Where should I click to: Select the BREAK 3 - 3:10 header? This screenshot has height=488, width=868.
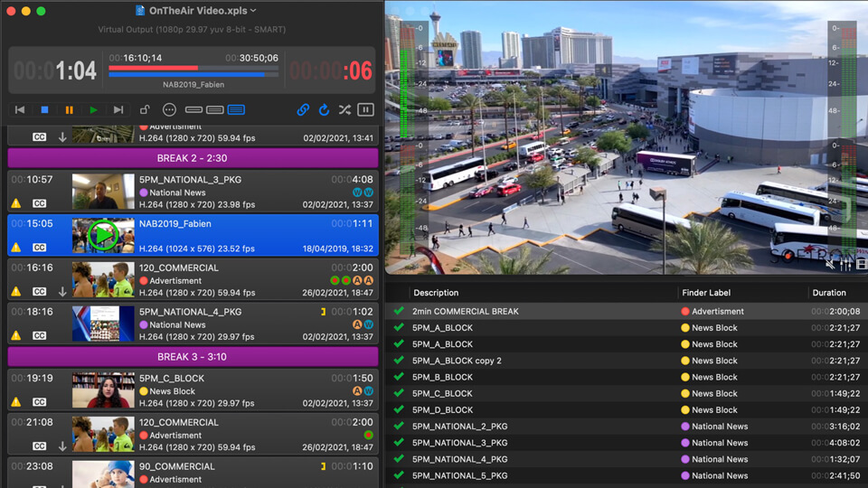tap(193, 357)
